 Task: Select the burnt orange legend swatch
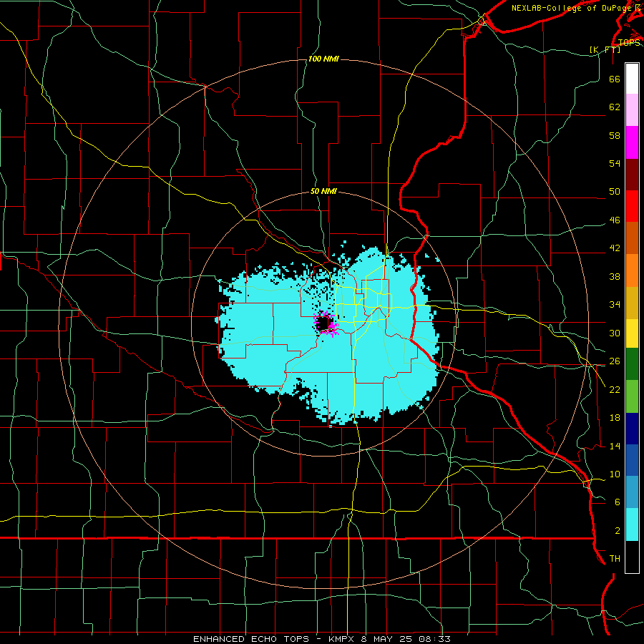pyautogui.click(x=632, y=238)
